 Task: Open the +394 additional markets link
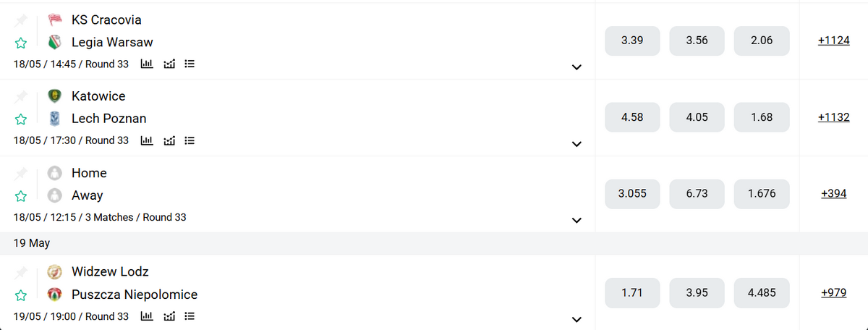pos(834,194)
